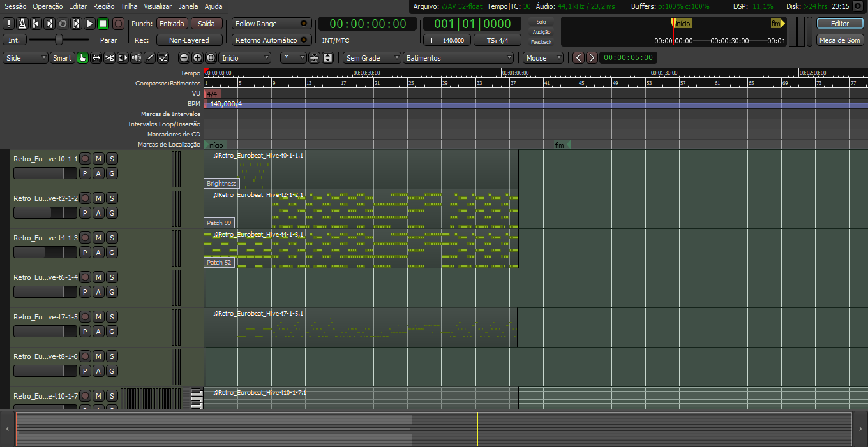
Task: Open the Batimentos grid type dropdown
Action: (458, 57)
